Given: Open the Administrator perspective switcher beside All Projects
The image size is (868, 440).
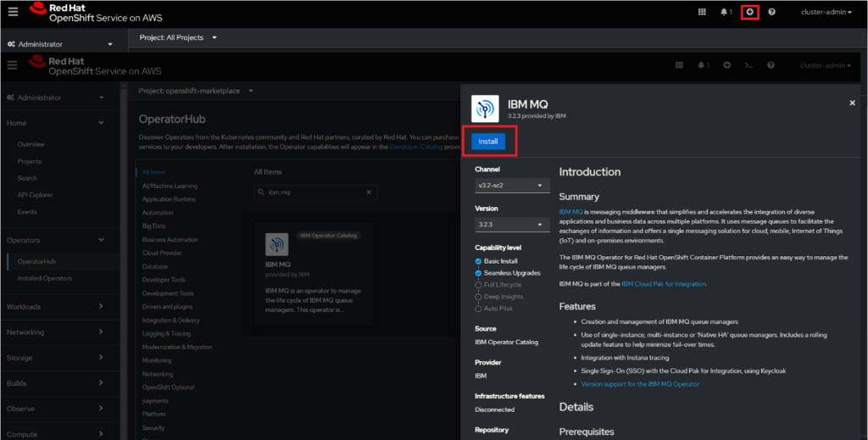Looking at the screenshot, I should tap(60, 44).
